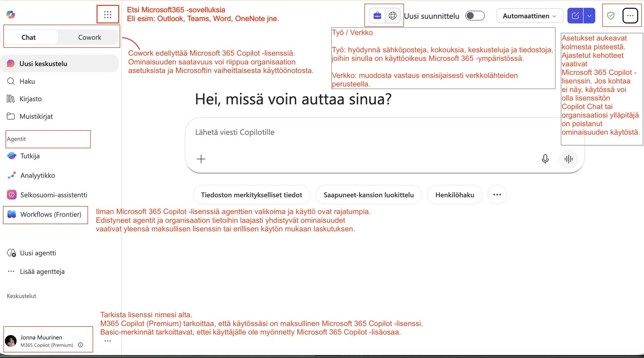This screenshot has width=644, height=358.
Task: Switch to the Cowork tab
Action: pyautogui.click(x=90, y=37)
